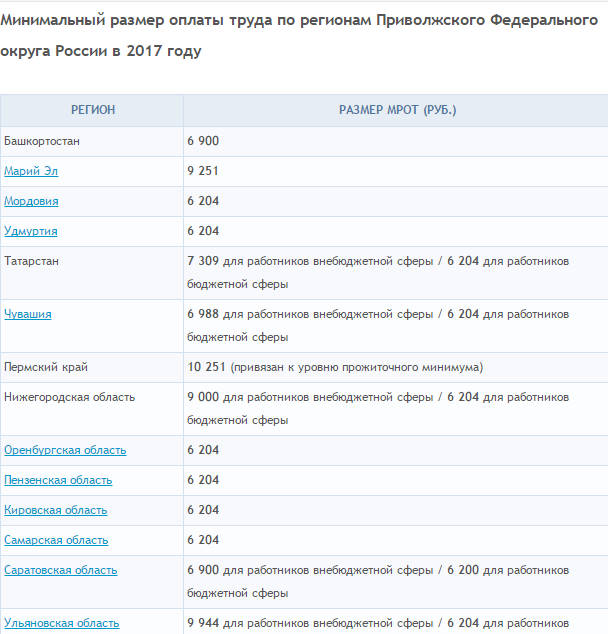
Task: Select the Пермский край region cell
Action: [92, 367]
